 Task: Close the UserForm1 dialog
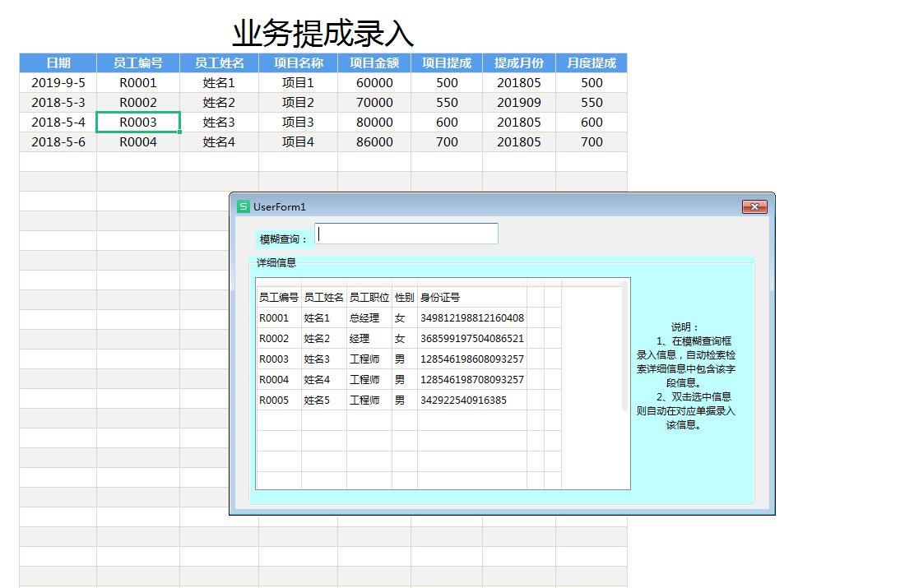pyautogui.click(x=754, y=206)
